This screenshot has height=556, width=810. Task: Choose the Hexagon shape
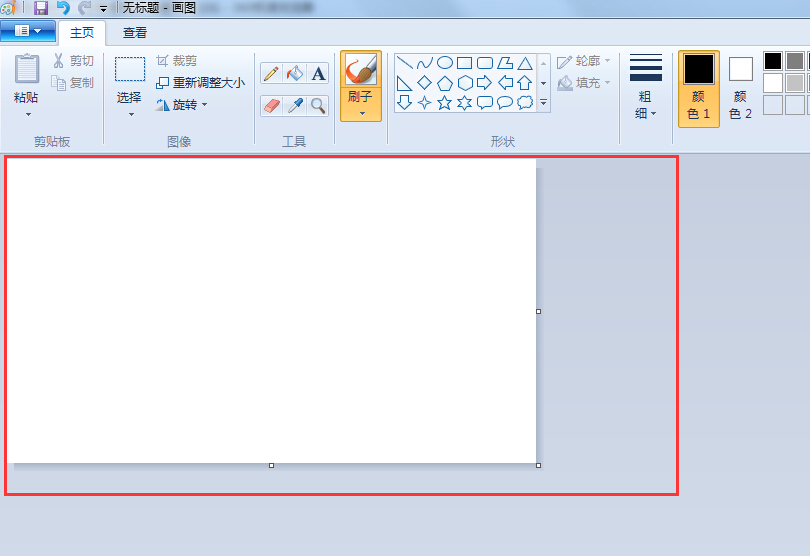(464, 83)
